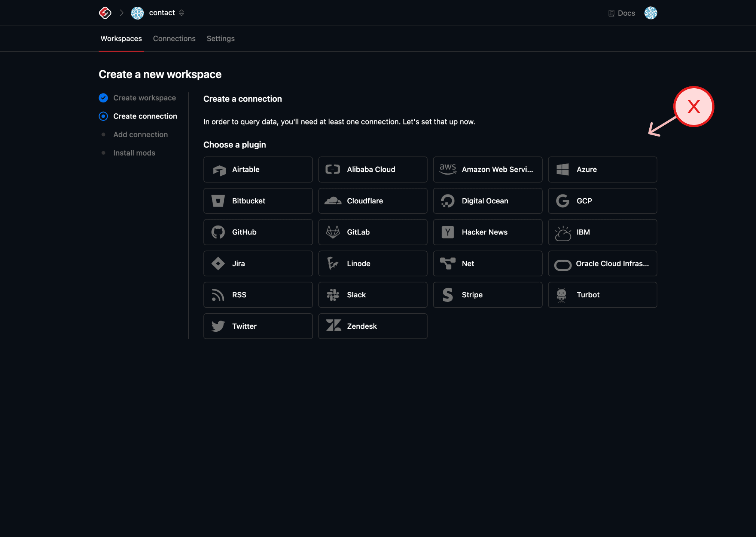Select the Turbot plugin icon
Viewport: 756px width, 537px height.
click(x=563, y=295)
